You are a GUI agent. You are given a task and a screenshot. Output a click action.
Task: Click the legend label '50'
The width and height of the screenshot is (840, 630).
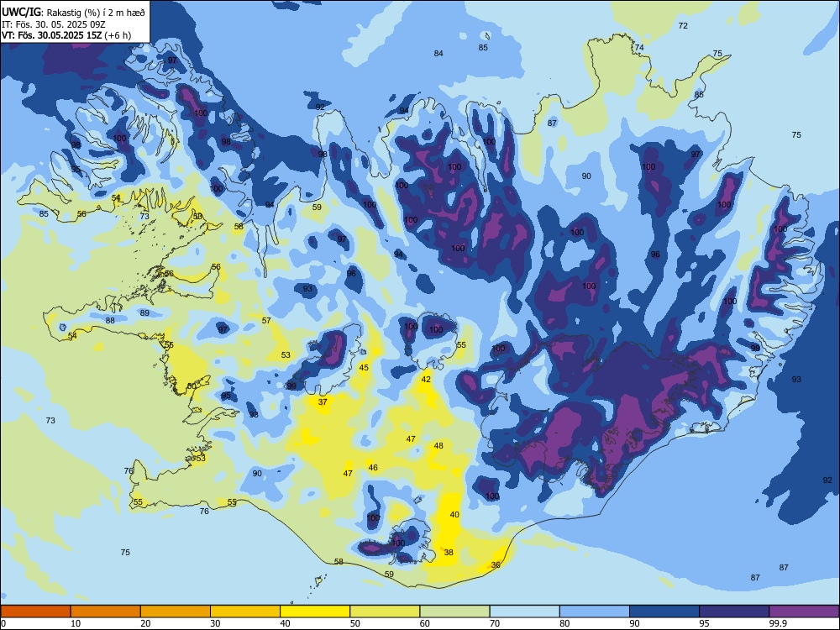(x=355, y=623)
